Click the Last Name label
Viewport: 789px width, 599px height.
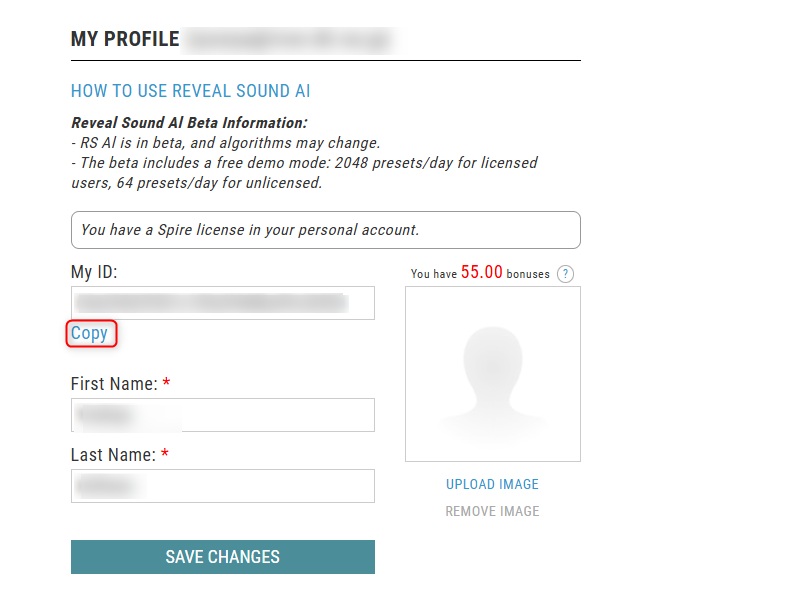tap(113, 455)
